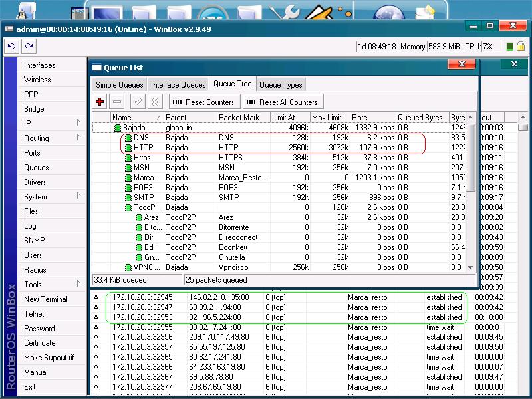Click the padlock icon near CPU
Viewport: 532px width, 399px height.
pos(521,46)
